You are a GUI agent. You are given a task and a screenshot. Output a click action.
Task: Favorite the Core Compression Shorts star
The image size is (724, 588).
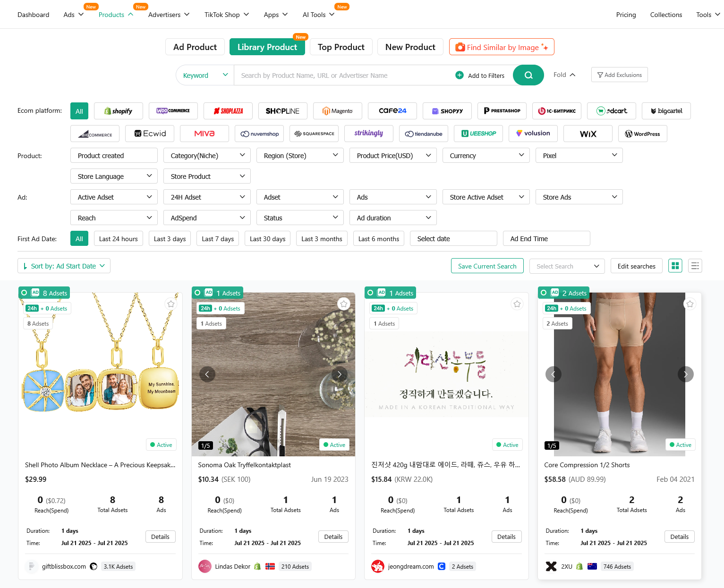(690, 304)
